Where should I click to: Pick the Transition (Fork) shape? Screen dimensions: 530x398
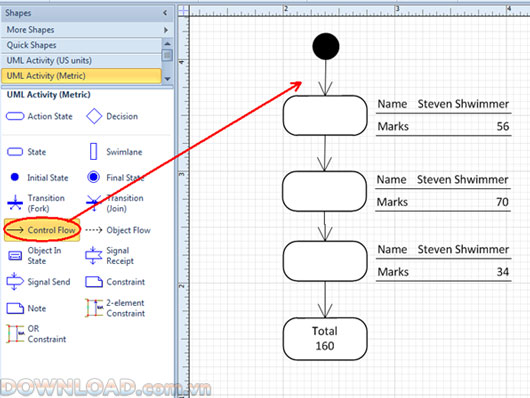pyautogui.click(x=36, y=203)
